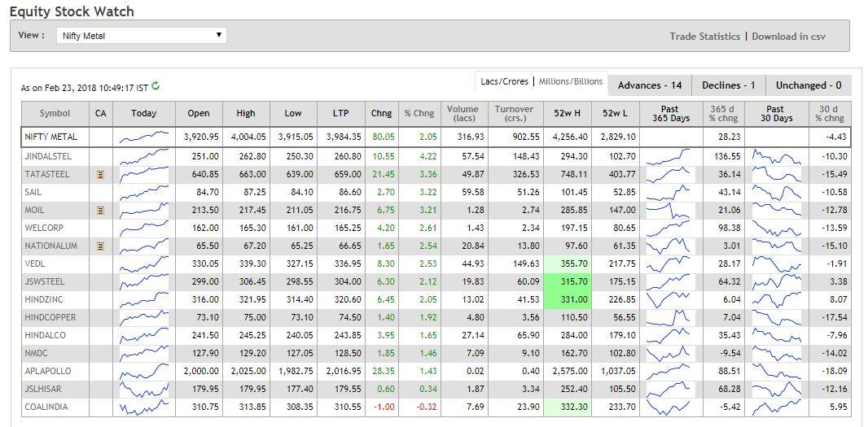The image size is (868, 427).
Task: Sort by Turnover (crs.) column header
Action: pyautogui.click(x=514, y=113)
